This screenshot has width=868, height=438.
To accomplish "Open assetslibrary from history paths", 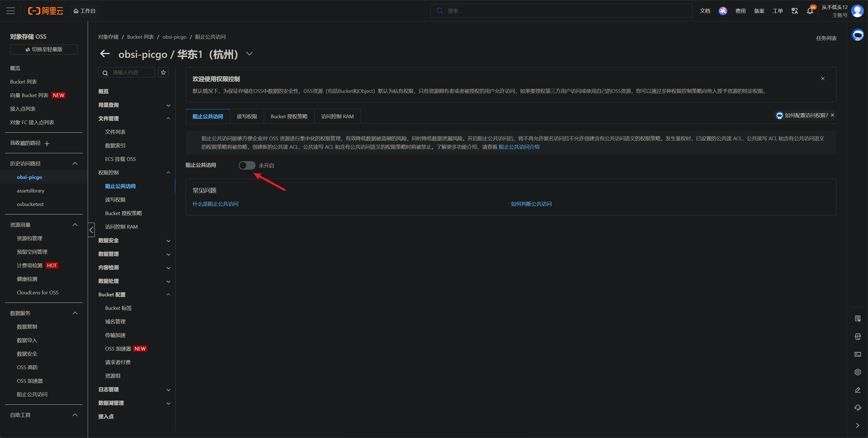I will [x=31, y=191].
